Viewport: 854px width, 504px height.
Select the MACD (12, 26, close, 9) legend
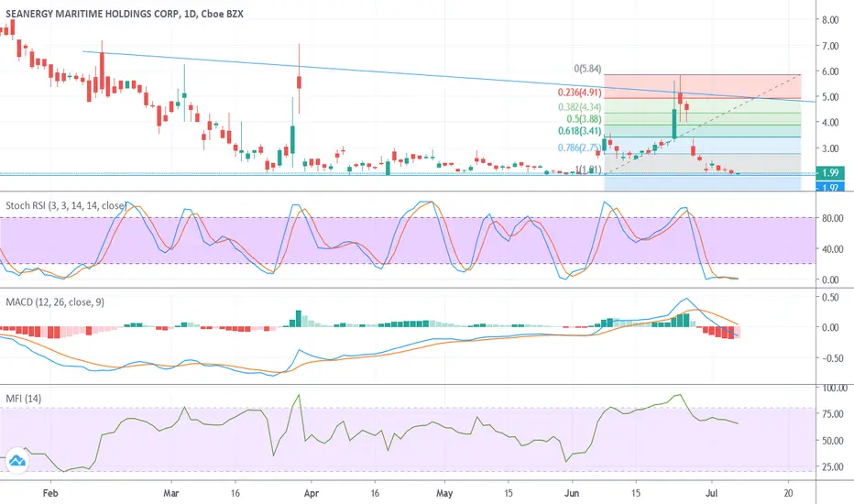[55, 301]
